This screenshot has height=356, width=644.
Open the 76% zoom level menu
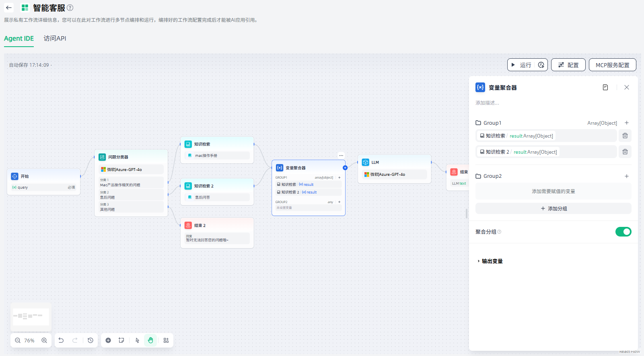(29, 340)
